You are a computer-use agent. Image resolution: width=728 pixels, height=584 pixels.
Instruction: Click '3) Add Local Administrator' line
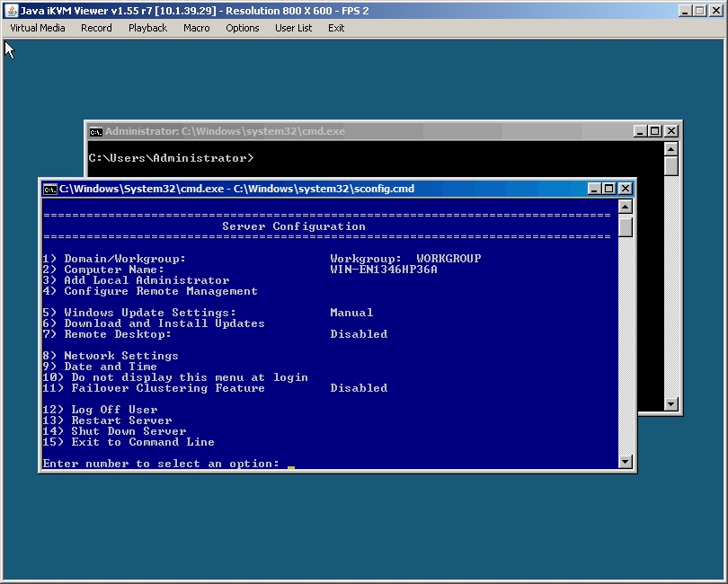pyautogui.click(x=136, y=280)
